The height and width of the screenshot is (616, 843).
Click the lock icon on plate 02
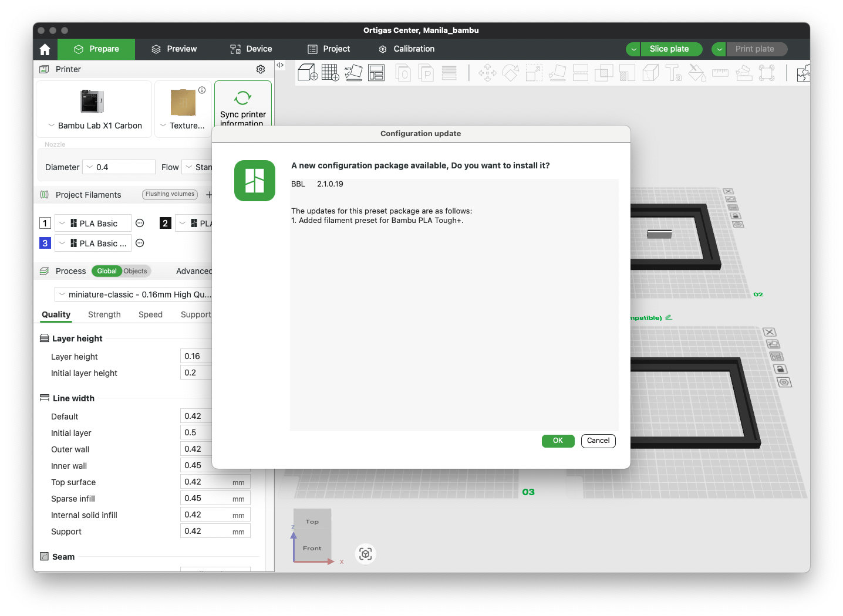tap(736, 215)
